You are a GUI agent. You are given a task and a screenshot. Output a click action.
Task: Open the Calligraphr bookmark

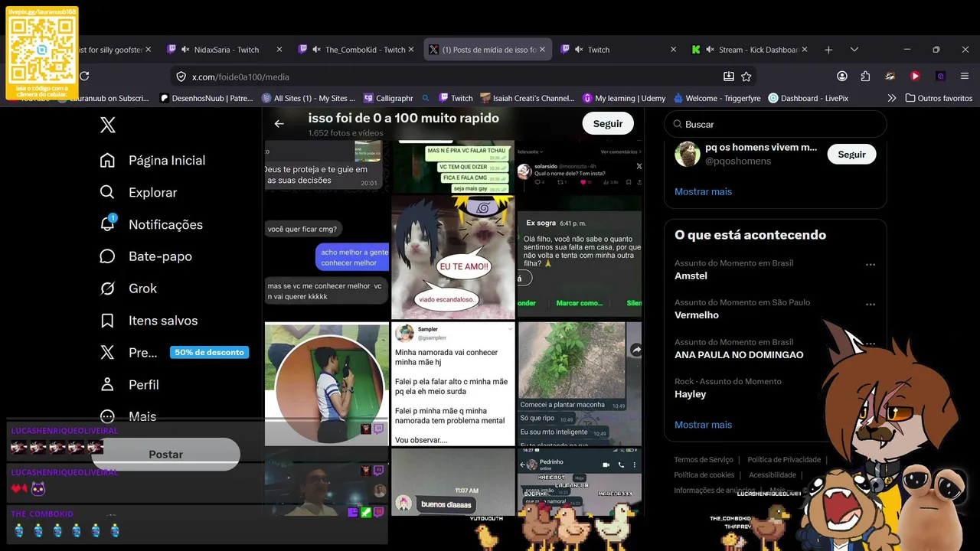(388, 98)
